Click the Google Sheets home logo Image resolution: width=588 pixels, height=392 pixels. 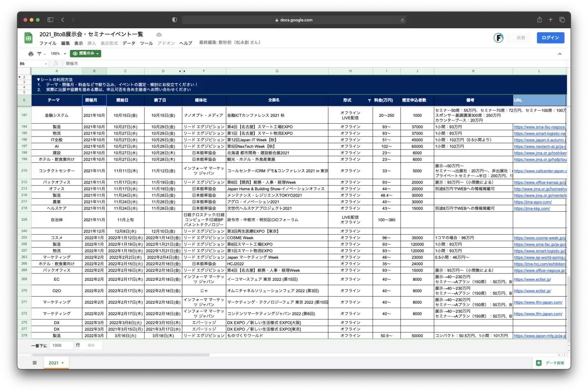coord(28,38)
